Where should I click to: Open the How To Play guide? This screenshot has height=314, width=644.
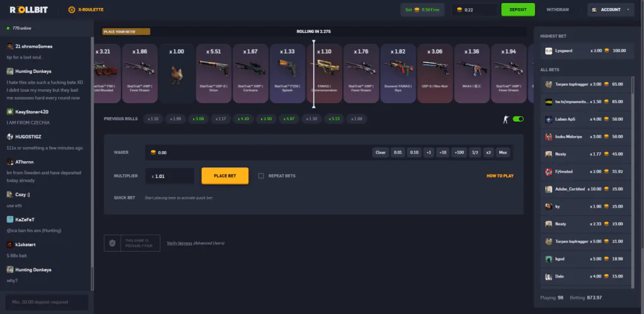[x=500, y=176]
